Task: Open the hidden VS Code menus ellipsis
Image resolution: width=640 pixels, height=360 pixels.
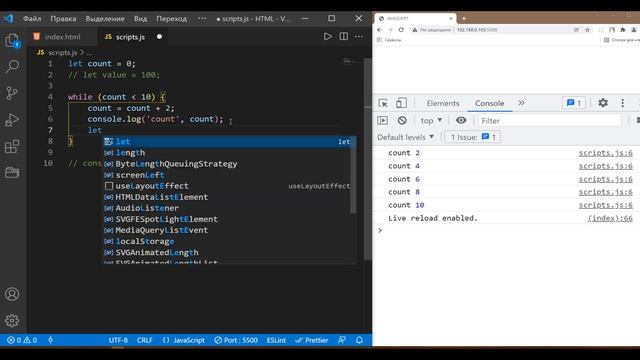Action: point(202,18)
